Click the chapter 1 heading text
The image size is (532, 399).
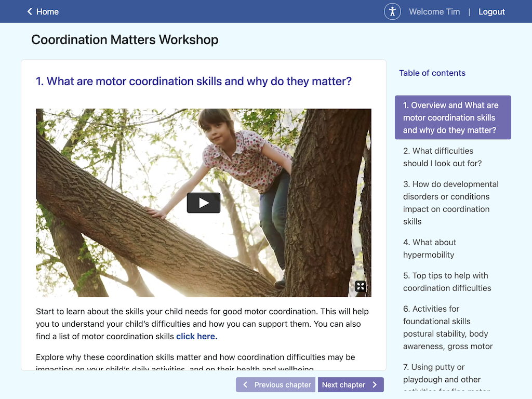(x=194, y=81)
